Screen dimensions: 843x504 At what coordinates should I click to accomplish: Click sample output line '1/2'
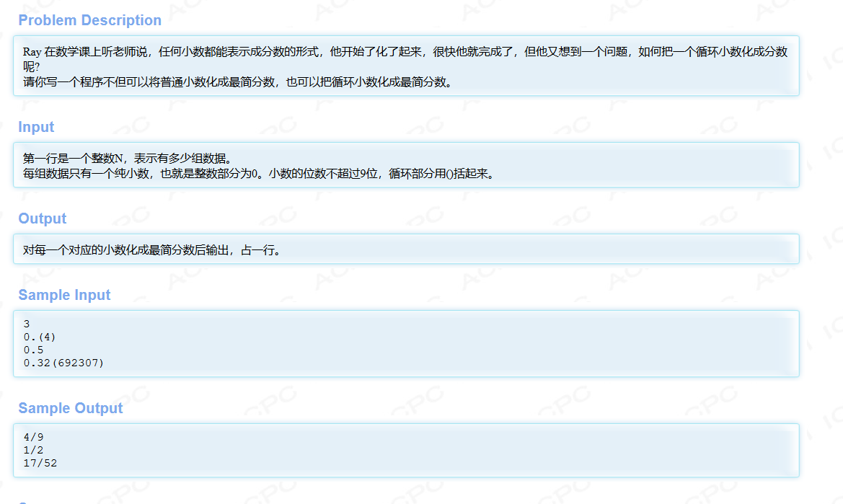tap(33, 450)
